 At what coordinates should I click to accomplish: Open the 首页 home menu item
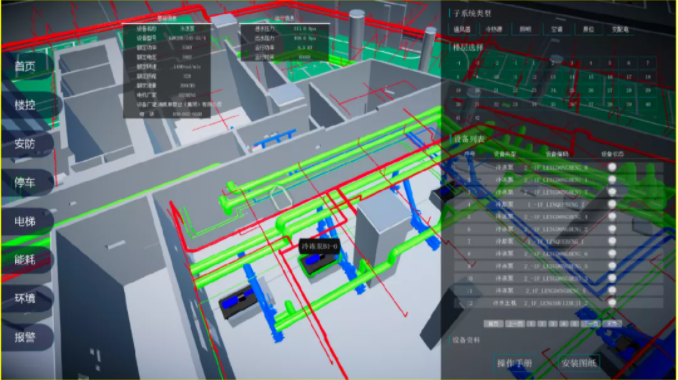coord(26,66)
